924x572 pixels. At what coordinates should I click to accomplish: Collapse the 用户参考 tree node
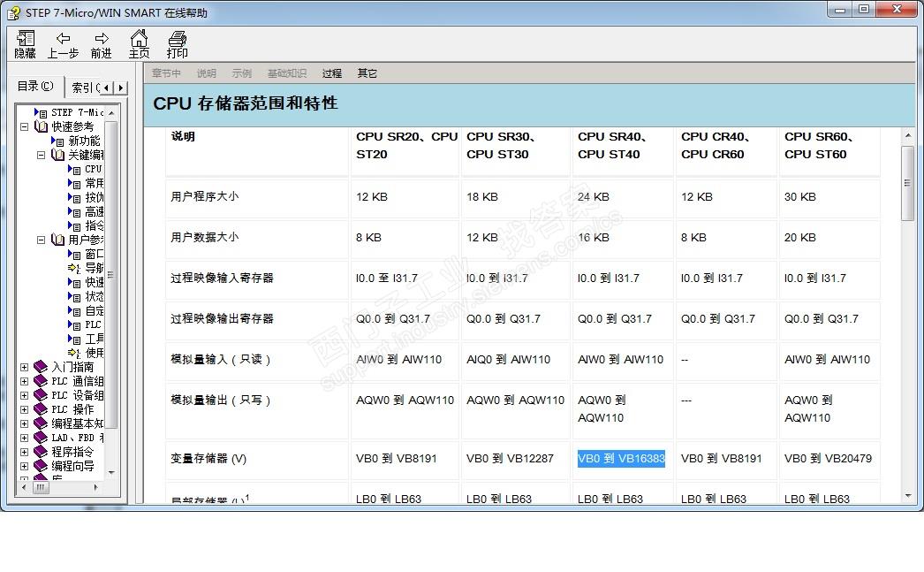pyautogui.click(x=41, y=240)
